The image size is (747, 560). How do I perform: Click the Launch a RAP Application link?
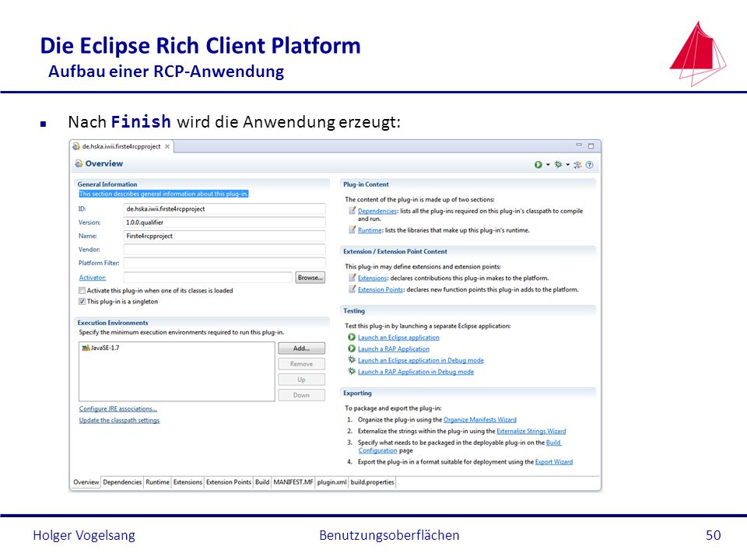(x=394, y=348)
